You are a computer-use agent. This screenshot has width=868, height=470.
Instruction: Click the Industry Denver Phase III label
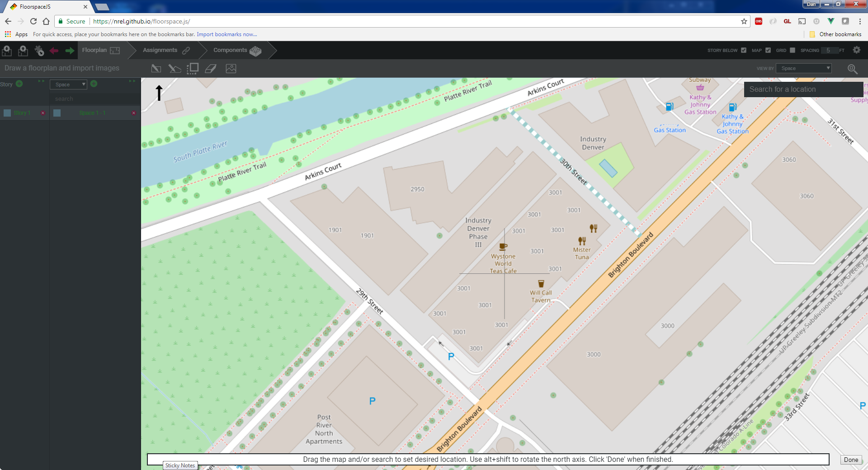pos(478,232)
